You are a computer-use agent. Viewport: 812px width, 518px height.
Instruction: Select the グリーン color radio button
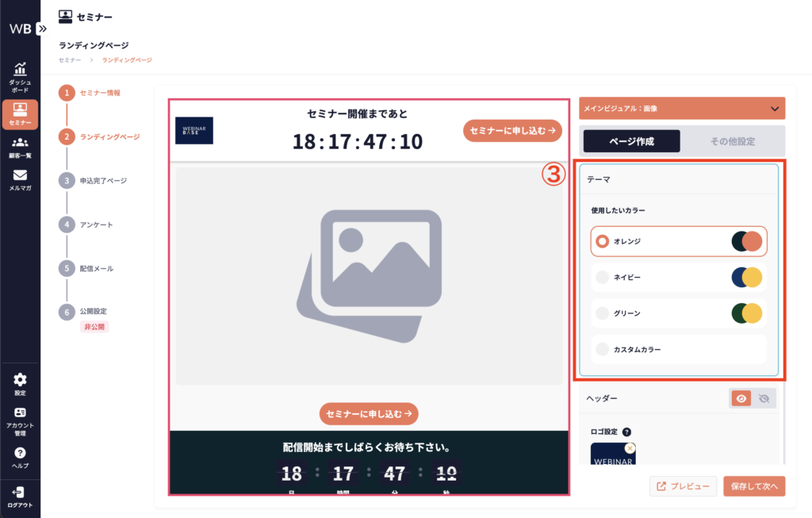point(603,313)
